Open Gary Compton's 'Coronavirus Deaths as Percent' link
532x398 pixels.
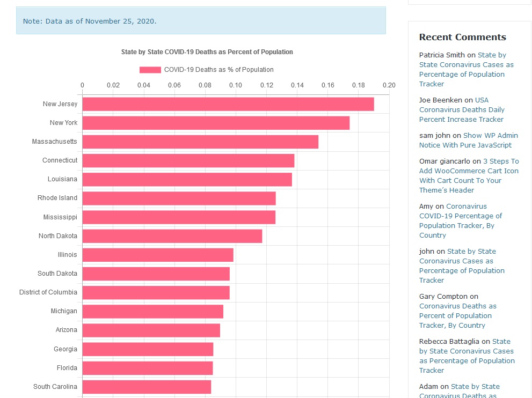(458, 315)
